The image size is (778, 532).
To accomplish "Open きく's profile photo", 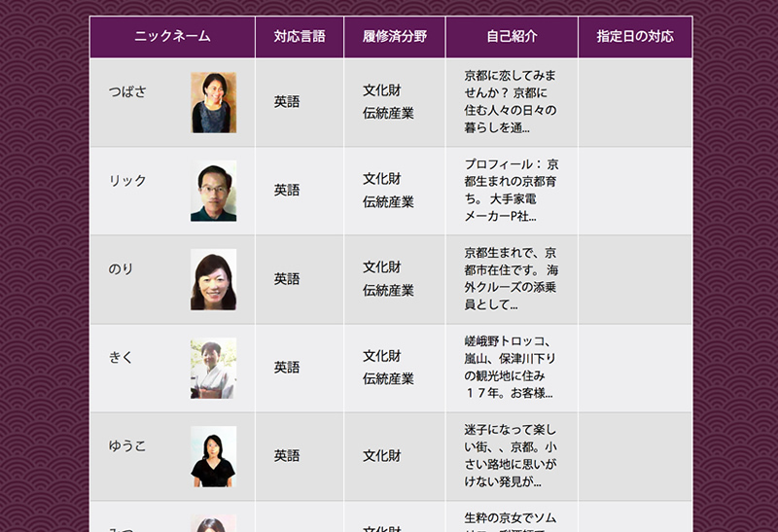I will pyautogui.click(x=213, y=369).
